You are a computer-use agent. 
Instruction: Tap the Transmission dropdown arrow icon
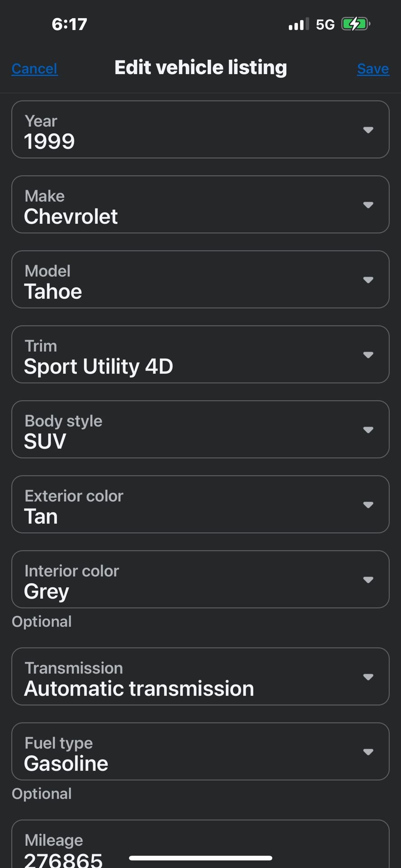(x=368, y=677)
